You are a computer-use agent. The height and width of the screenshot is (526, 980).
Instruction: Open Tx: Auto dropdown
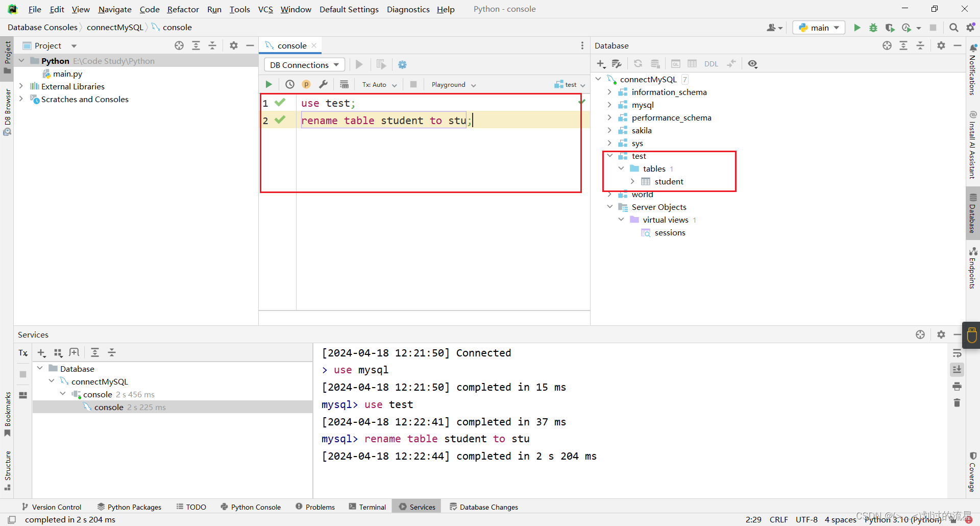pos(379,85)
